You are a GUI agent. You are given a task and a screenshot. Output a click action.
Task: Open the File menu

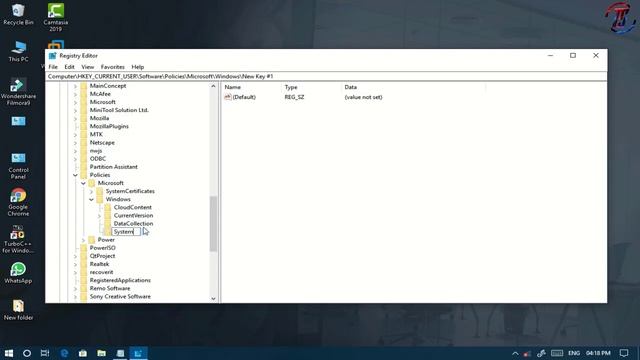pyautogui.click(x=53, y=67)
